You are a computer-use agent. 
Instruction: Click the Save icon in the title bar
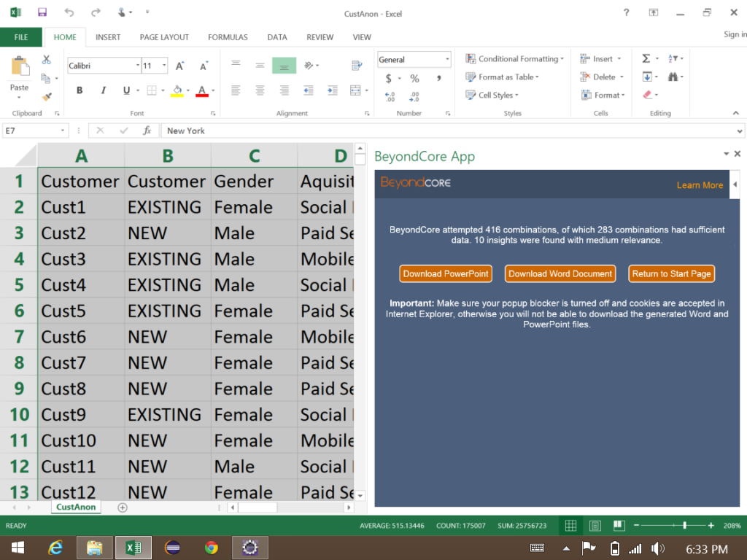pos(42,12)
